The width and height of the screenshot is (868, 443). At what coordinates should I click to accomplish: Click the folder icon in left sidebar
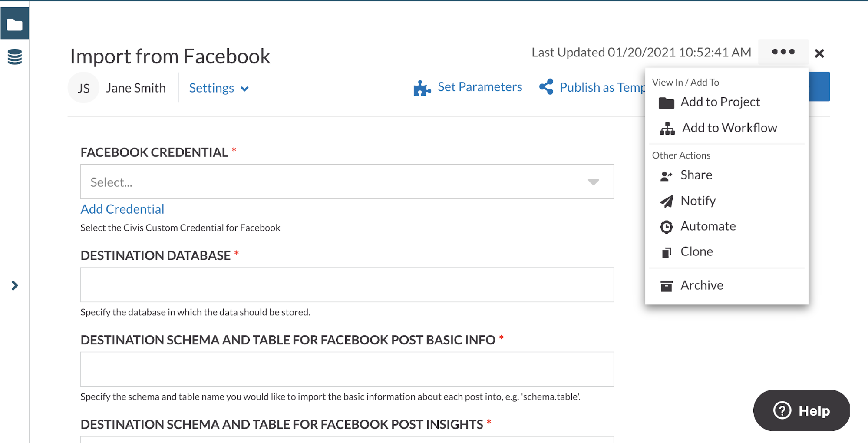click(x=14, y=24)
